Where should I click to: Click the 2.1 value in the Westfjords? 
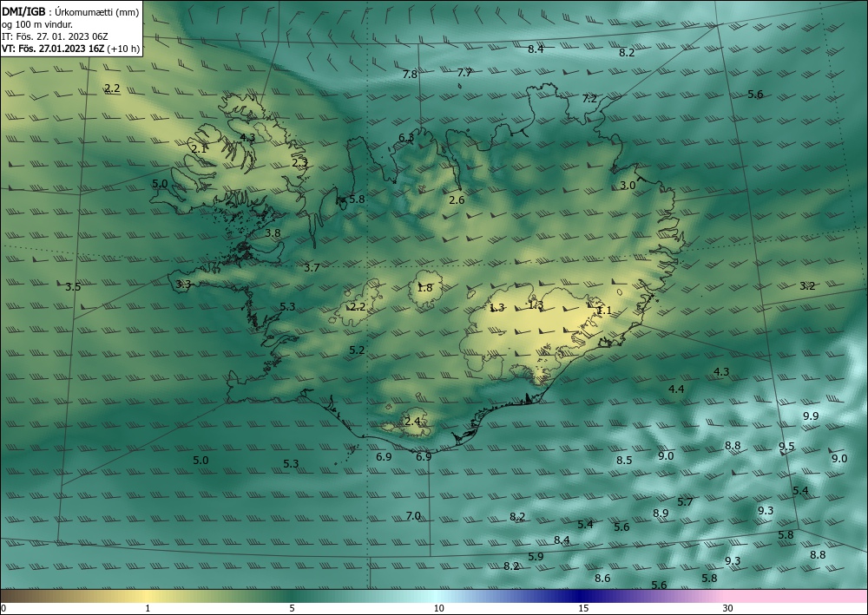tap(199, 148)
